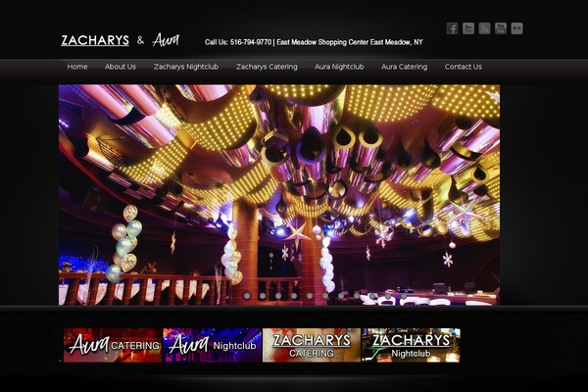Select the fourth slideshow pagination dot
Image resolution: width=588 pixels, height=392 pixels.
tap(294, 296)
